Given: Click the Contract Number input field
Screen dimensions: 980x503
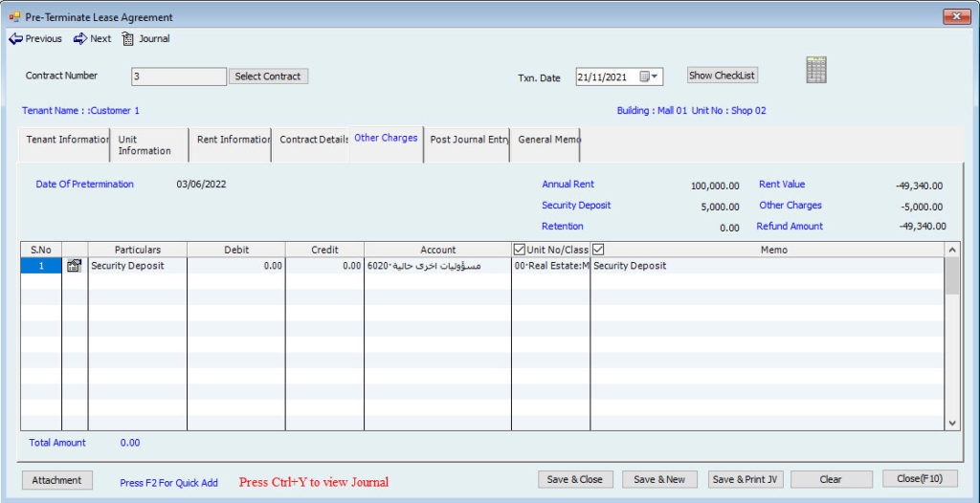Looking at the screenshot, I should pos(177,77).
